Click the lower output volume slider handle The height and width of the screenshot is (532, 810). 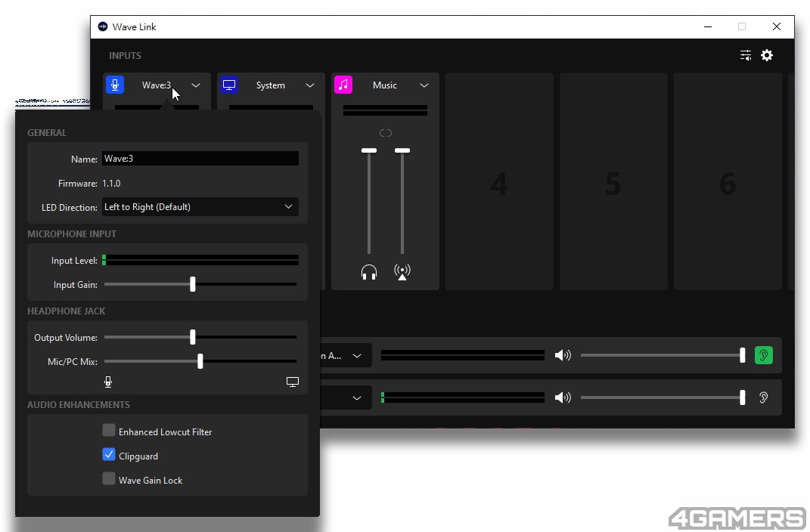coord(743,397)
